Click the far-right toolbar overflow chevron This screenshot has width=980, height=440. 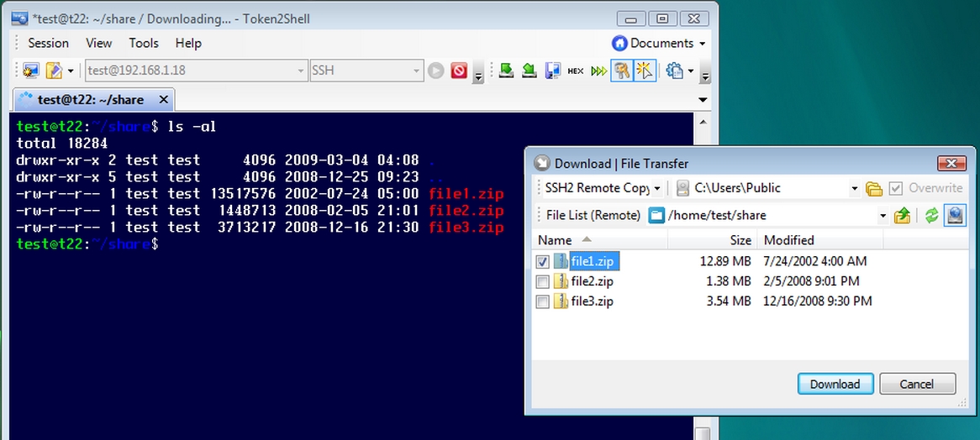pos(706,71)
